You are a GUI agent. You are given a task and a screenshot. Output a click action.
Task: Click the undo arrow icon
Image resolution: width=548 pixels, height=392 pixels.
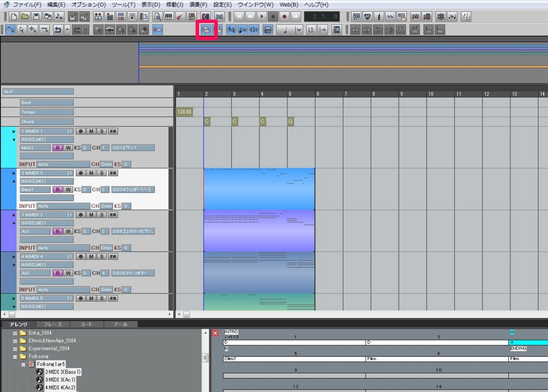(x=58, y=30)
